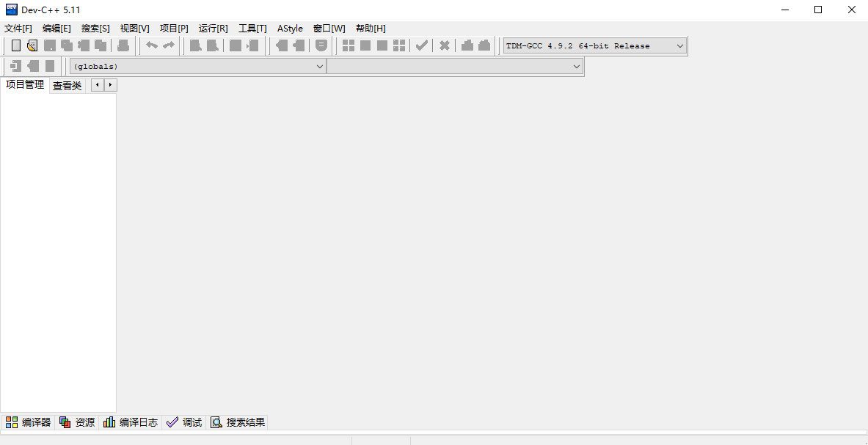This screenshot has height=445, width=868.
Task: Open the 搜索[S] menu
Action: (x=95, y=28)
